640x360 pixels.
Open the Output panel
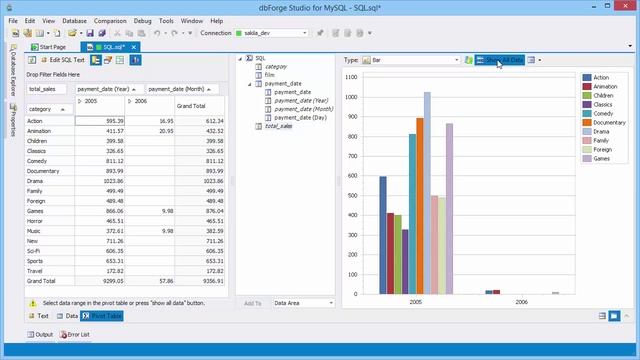point(40,335)
